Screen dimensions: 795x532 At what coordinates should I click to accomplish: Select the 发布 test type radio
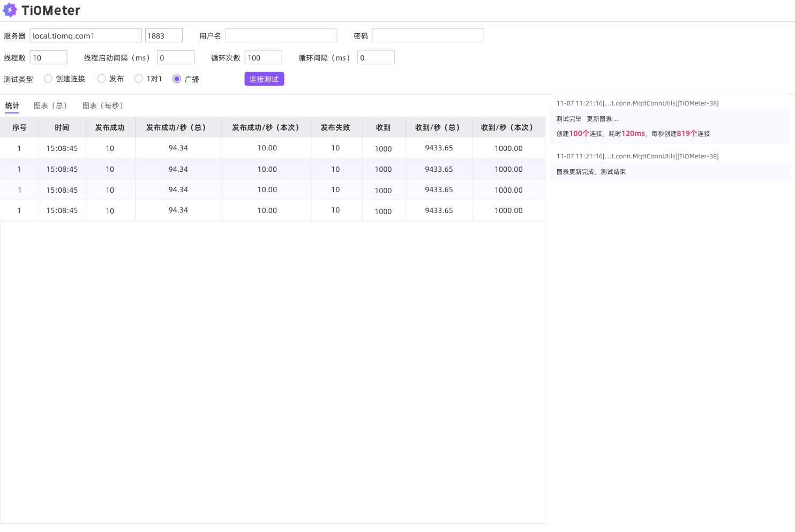click(102, 79)
